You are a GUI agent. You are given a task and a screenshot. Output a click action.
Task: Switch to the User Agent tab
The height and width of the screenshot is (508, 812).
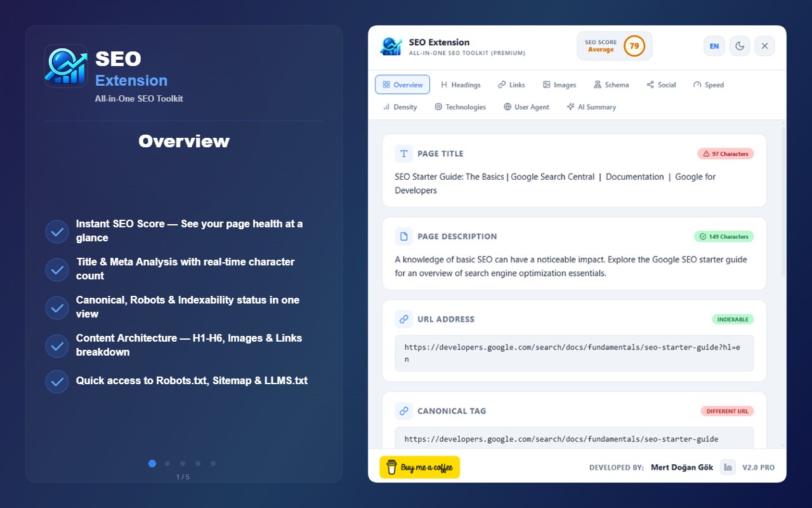point(527,107)
